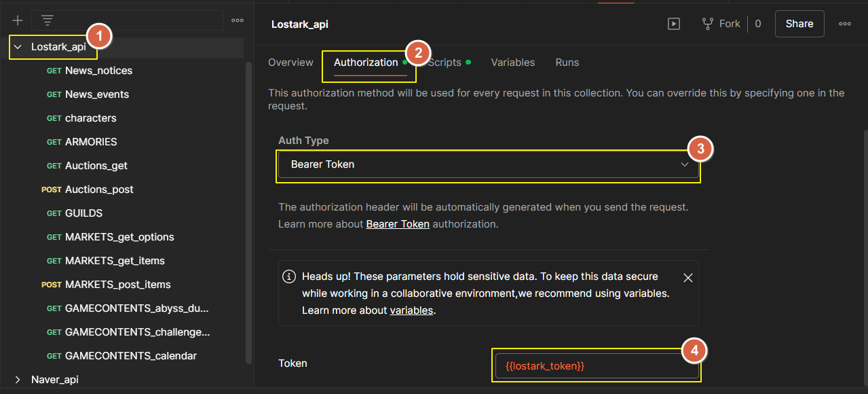Image resolution: width=868 pixels, height=394 pixels.
Task: Open the filter icon in sidebar
Action: 47,20
